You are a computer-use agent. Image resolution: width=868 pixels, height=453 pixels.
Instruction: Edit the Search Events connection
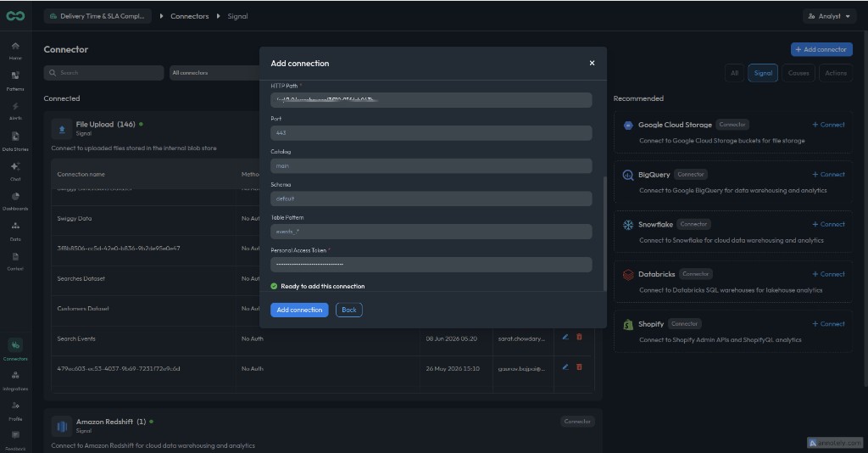(565, 337)
